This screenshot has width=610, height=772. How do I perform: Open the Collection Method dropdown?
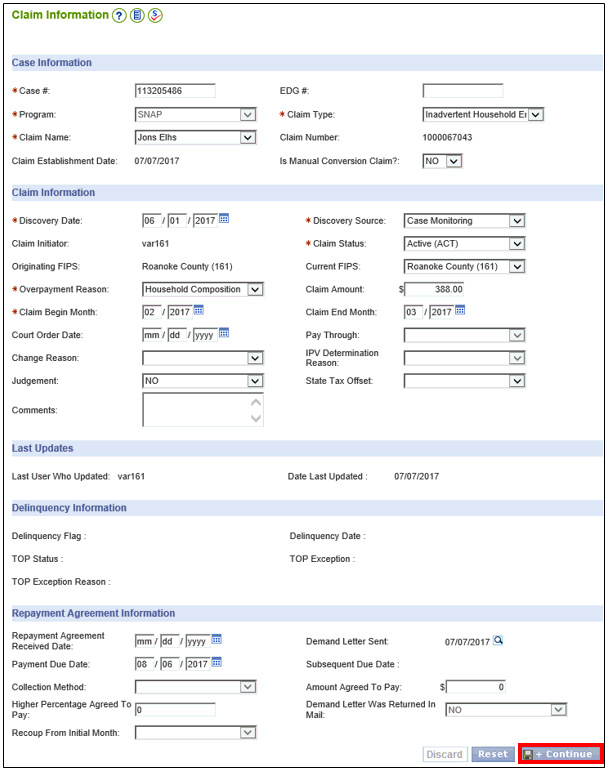195,687
